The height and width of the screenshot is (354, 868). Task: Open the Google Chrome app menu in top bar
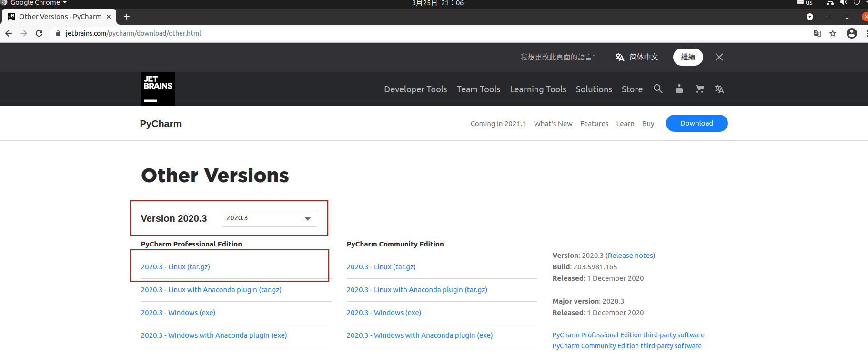point(34,3)
